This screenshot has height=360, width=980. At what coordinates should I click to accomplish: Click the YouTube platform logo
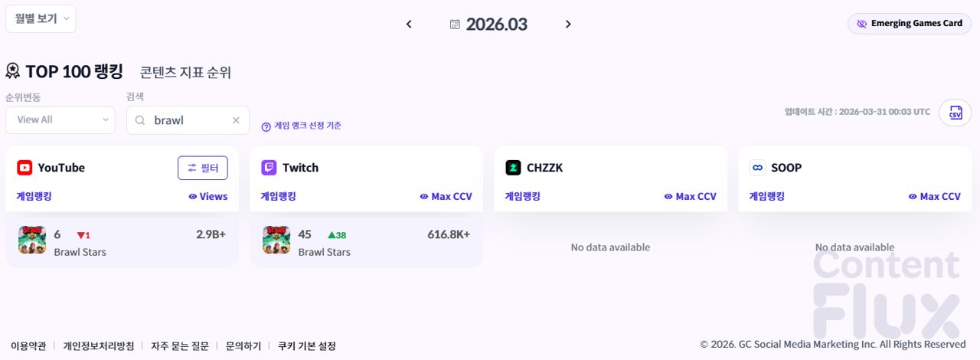pyautogui.click(x=24, y=168)
